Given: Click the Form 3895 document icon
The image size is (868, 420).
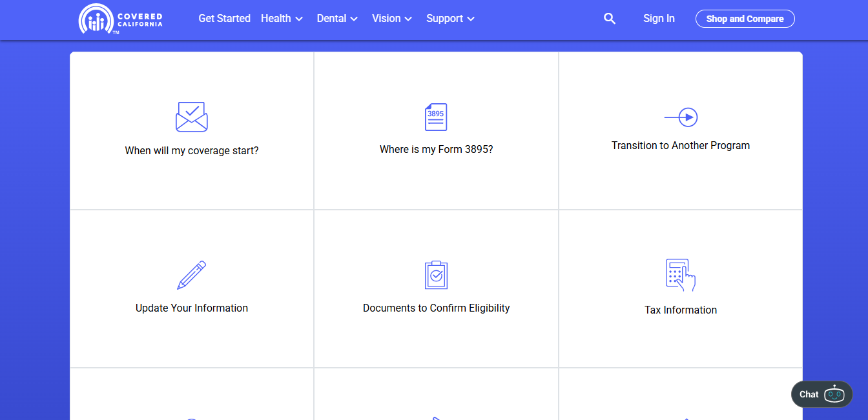Looking at the screenshot, I should pyautogui.click(x=436, y=117).
